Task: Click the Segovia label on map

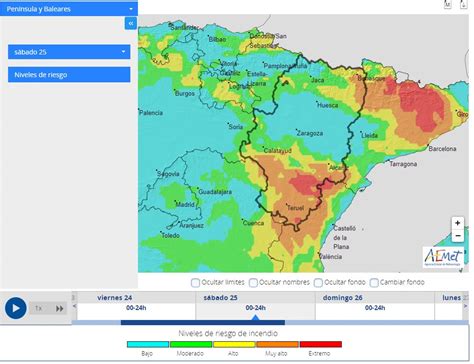Action: coord(168,174)
